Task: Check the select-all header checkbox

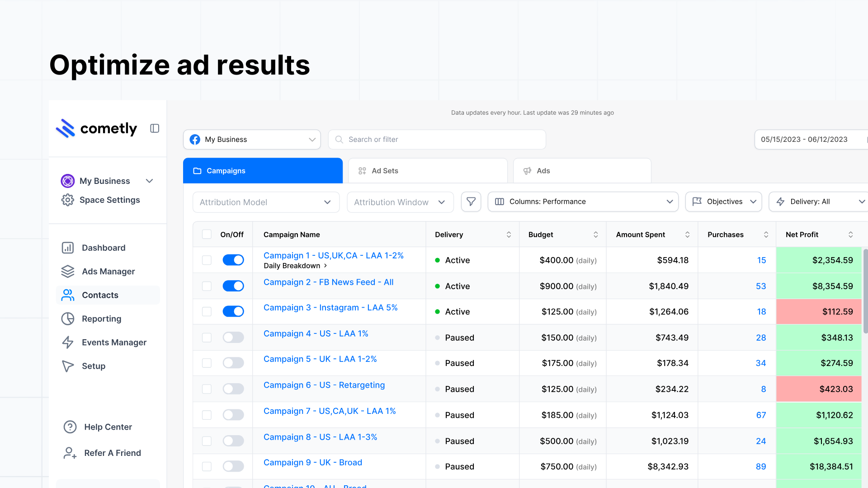Action: tap(207, 234)
